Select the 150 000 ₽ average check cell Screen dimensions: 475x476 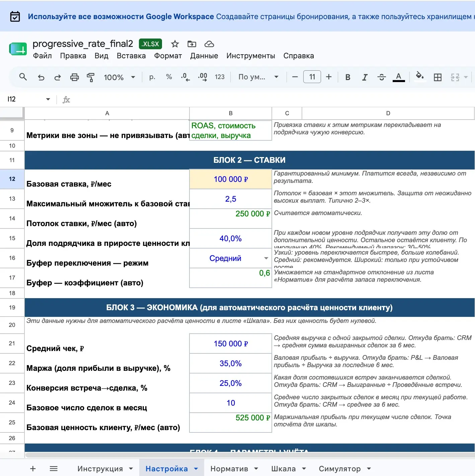point(231,344)
